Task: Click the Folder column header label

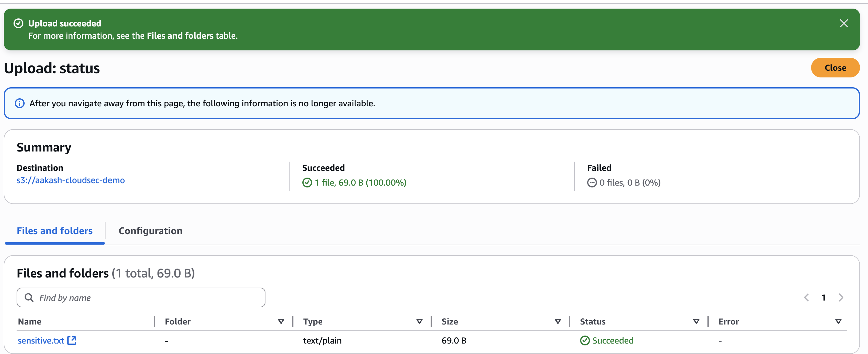Action: coord(177,321)
